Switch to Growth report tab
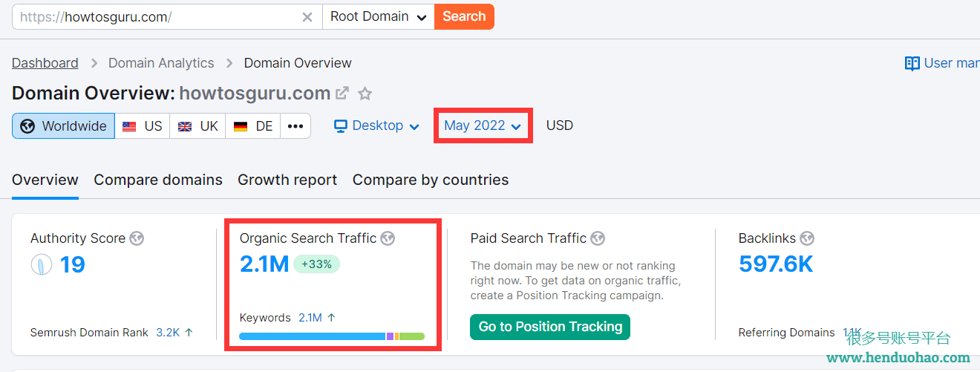Screen dimensions: 980x372 (287, 180)
